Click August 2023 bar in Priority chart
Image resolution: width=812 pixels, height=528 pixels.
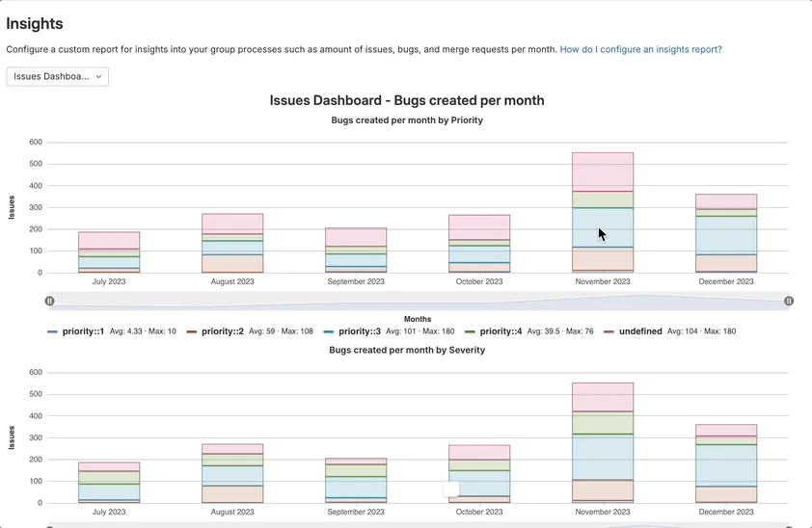coord(232,243)
